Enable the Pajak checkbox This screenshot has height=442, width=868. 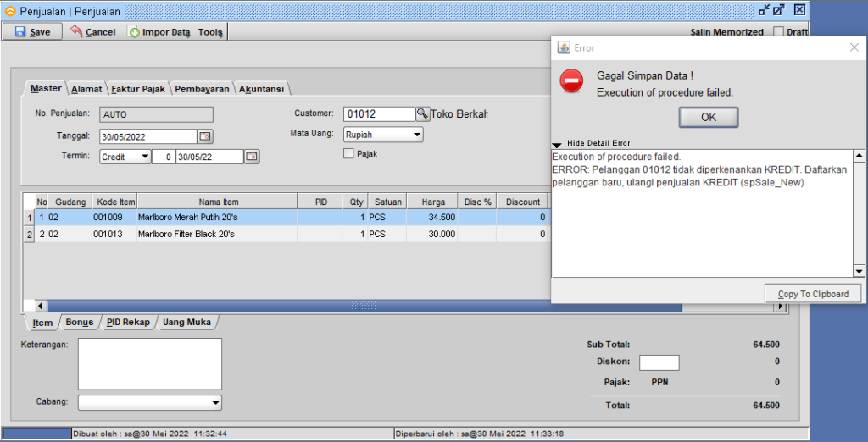[348, 153]
